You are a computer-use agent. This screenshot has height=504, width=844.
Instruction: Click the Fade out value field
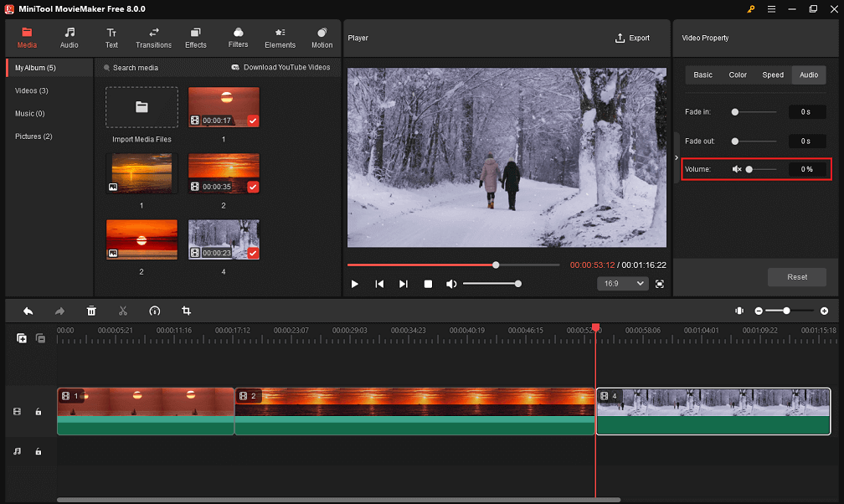point(807,141)
